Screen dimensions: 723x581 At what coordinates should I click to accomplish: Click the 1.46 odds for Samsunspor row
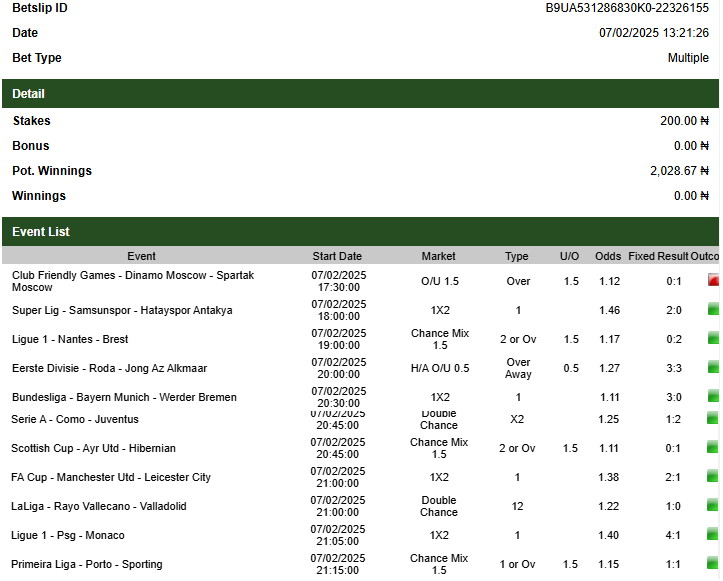(x=610, y=310)
